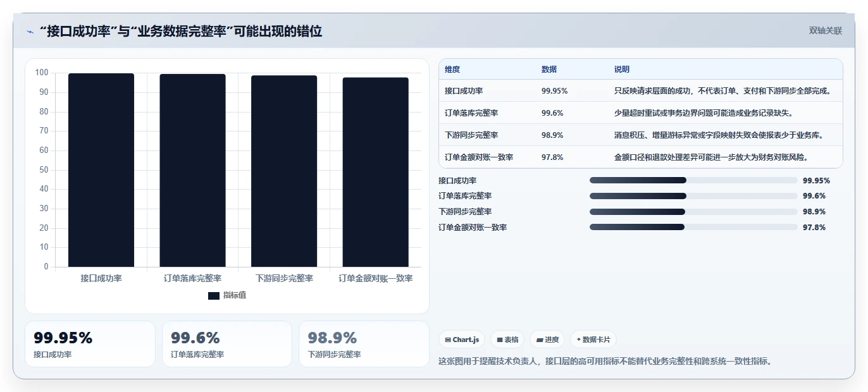This screenshot has width=868, height=392.
Task: Click the footer note about 接口层的高可用指标
Action: pos(605,362)
